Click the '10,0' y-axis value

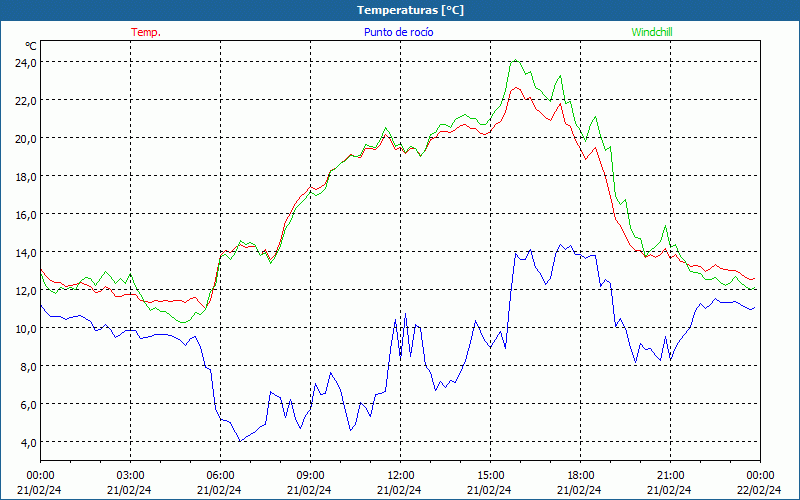[x=26, y=329]
